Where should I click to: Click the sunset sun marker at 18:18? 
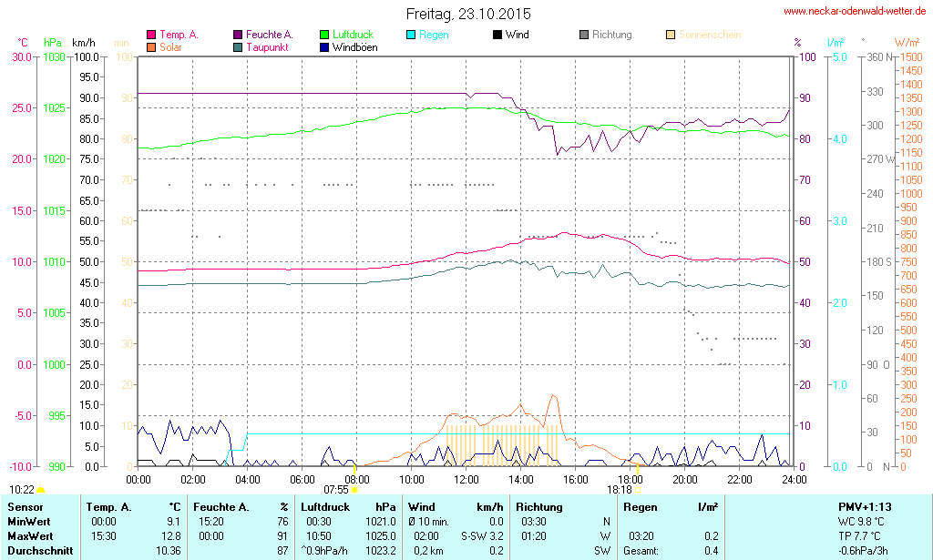coord(639,490)
